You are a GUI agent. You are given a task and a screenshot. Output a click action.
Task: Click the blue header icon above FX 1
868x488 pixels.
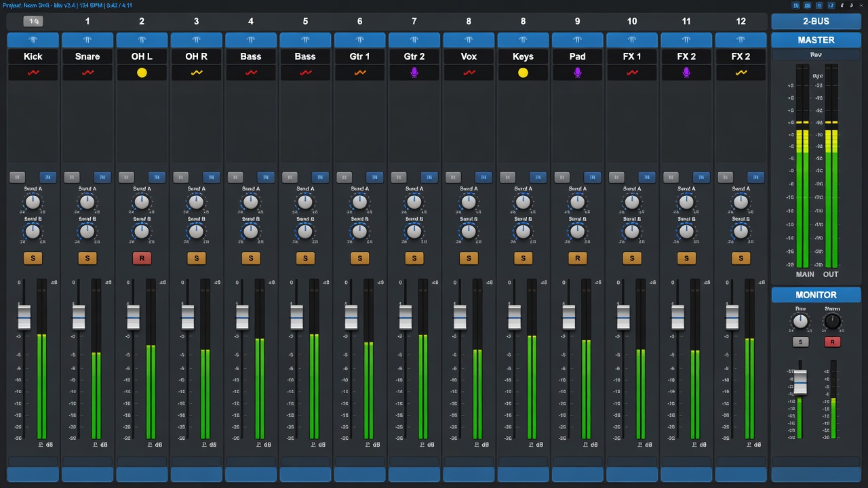point(632,40)
